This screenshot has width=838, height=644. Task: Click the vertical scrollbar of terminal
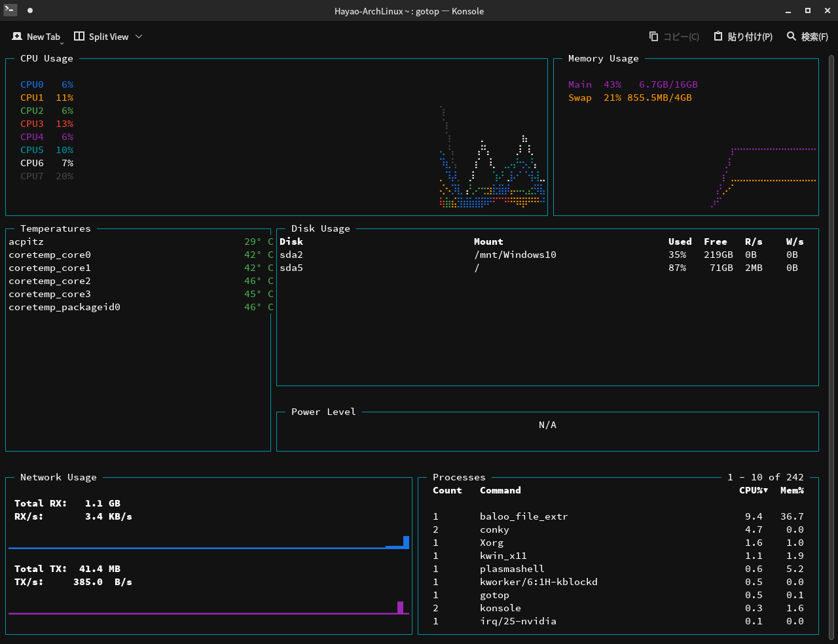(x=831, y=347)
